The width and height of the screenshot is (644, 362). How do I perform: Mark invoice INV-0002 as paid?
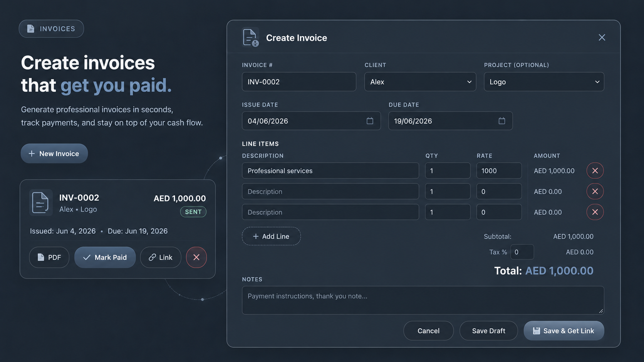[x=105, y=257]
